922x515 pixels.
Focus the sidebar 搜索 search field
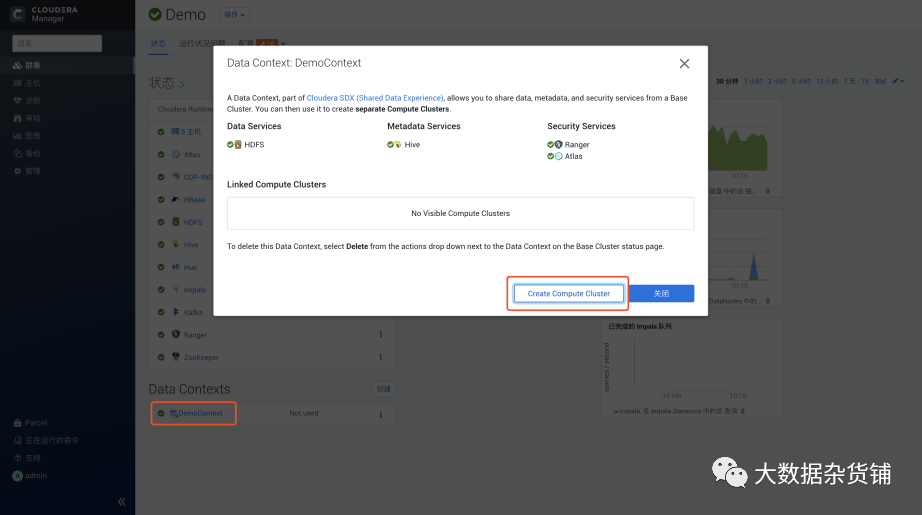57,44
